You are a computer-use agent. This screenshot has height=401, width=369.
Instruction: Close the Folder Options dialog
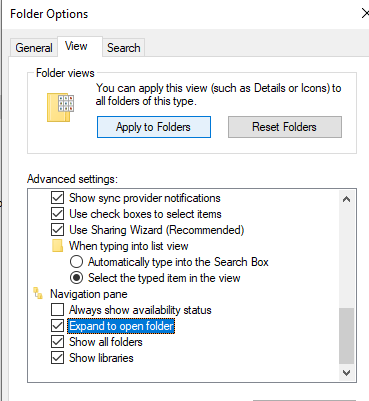click(365, 14)
